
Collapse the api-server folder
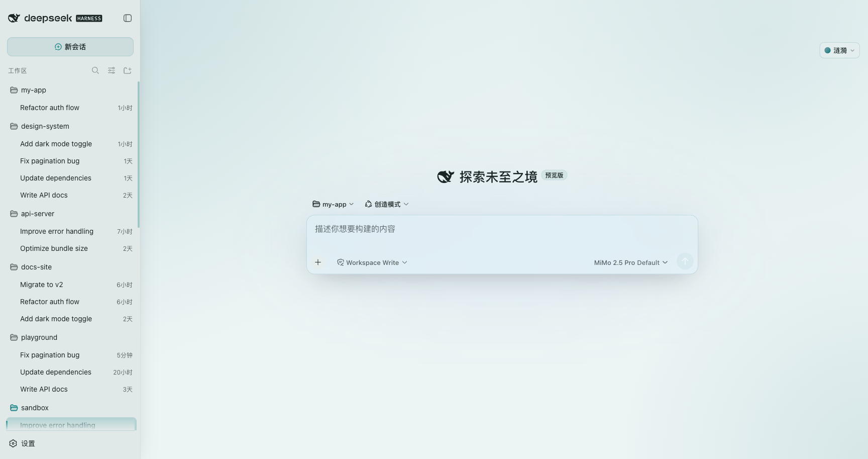70,214
